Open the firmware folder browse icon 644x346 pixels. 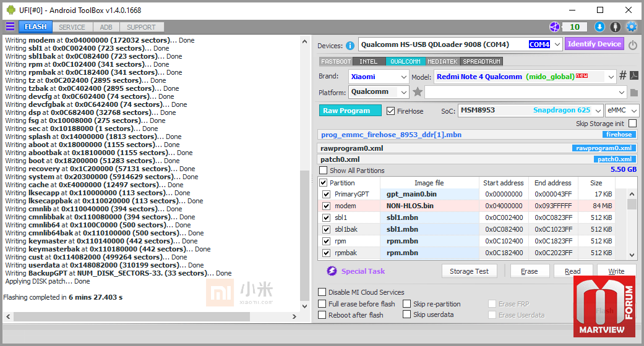(x=633, y=92)
